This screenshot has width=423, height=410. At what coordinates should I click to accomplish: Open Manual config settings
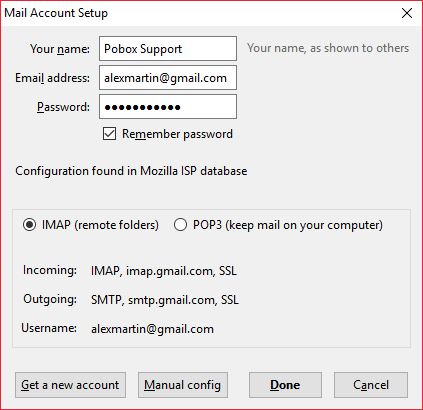tap(183, 385)
